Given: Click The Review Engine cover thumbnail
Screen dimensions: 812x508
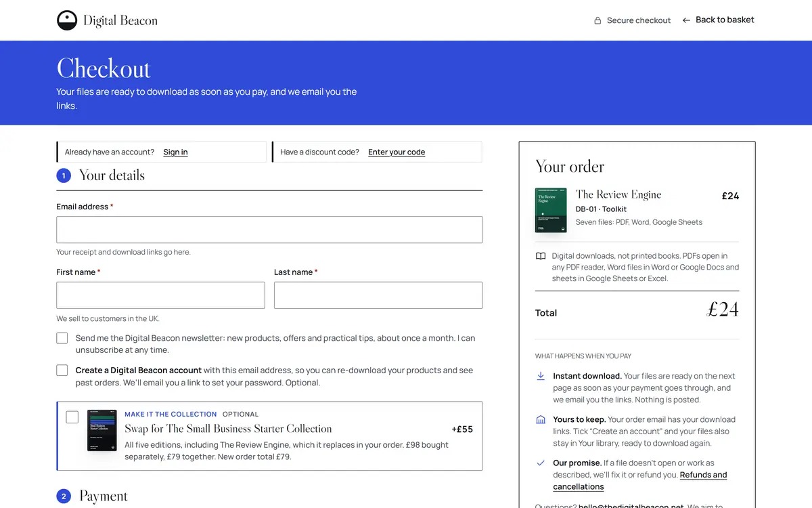Looking at the screenshot, I should tap(551, 210).
